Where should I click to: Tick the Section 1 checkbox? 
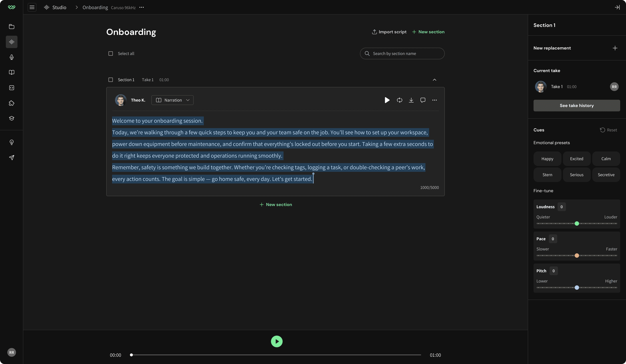click(x=110, y=80)
